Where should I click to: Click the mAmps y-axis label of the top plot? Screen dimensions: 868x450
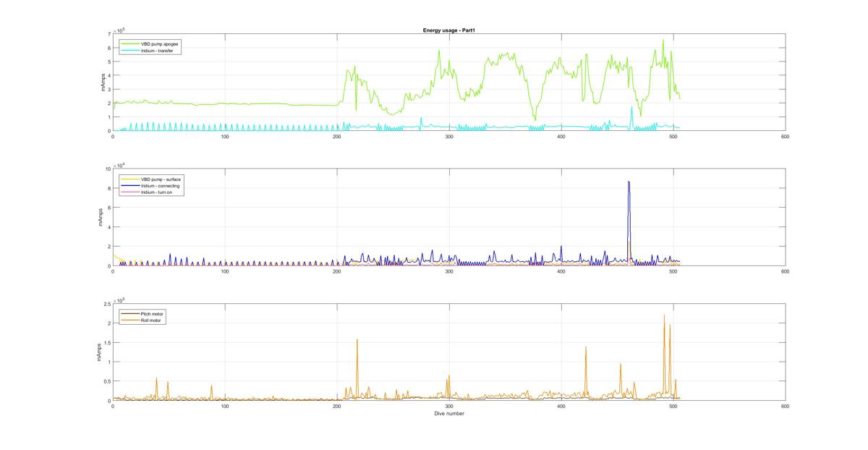(x=103, y=82)
